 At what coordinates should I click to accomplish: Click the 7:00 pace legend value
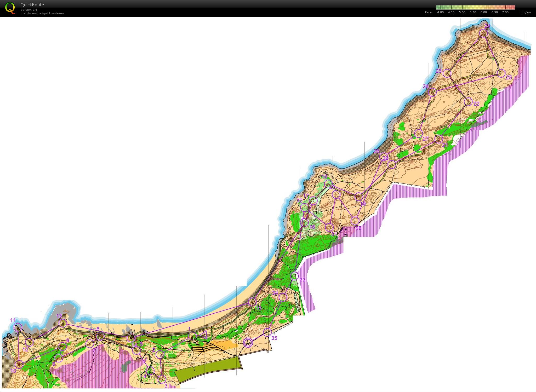(x=505, y=12)
